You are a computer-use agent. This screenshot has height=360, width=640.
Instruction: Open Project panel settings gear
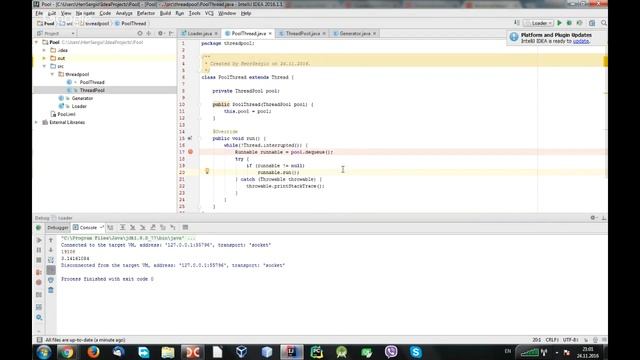160,33
